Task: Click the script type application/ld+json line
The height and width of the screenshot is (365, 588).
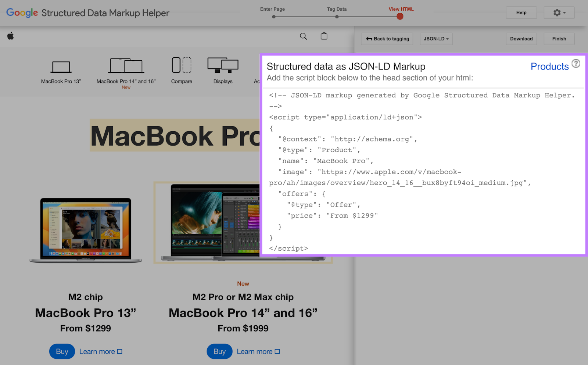Action: 345,117
